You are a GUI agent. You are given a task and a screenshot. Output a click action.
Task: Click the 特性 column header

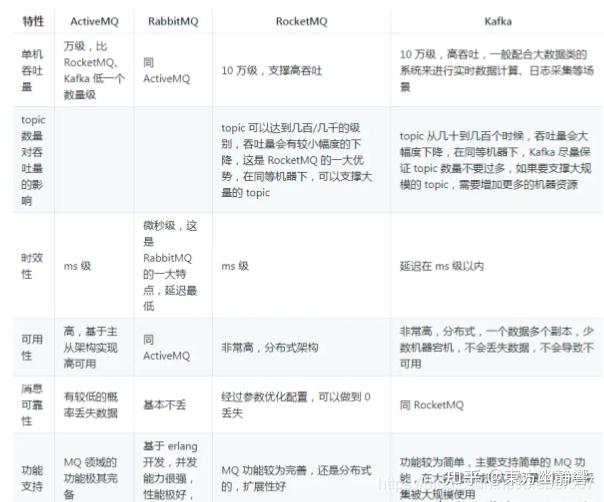tap(33, 21)
